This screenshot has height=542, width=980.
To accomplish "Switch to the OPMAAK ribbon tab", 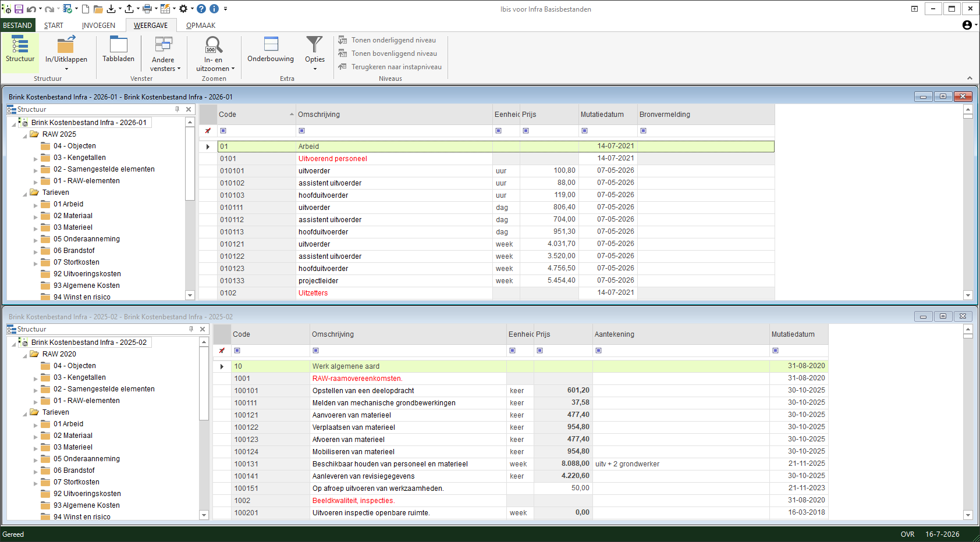I will point(201,25).
